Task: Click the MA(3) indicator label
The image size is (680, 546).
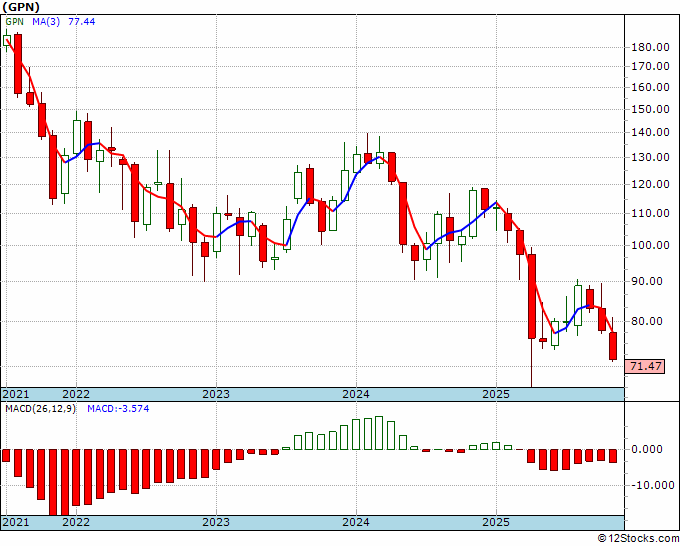Action: [46, 22]
